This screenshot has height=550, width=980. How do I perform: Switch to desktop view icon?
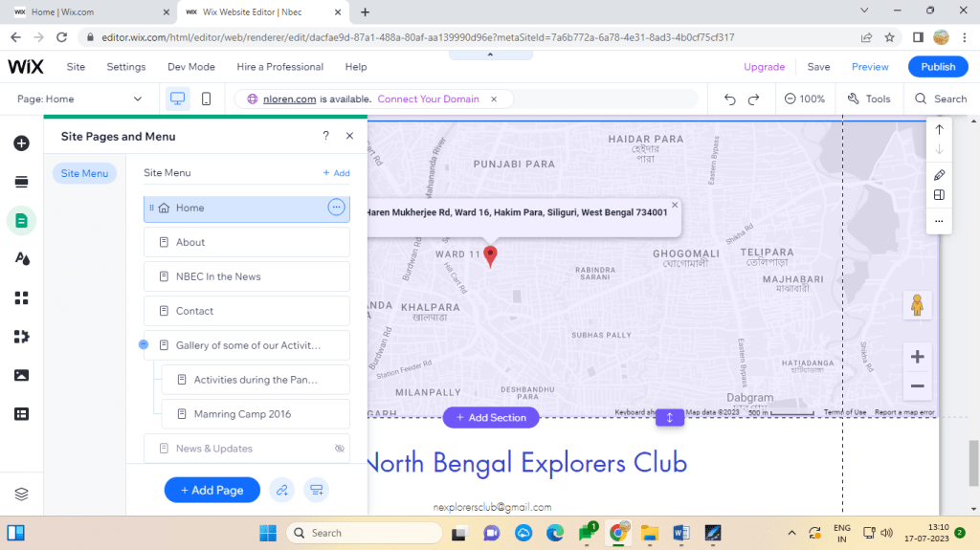[x=177, y=99]
